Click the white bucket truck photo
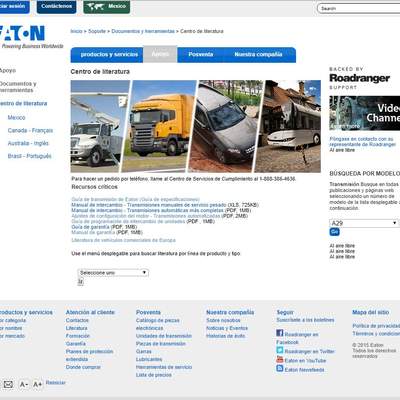The image size is (400, 400). point(99,126)
